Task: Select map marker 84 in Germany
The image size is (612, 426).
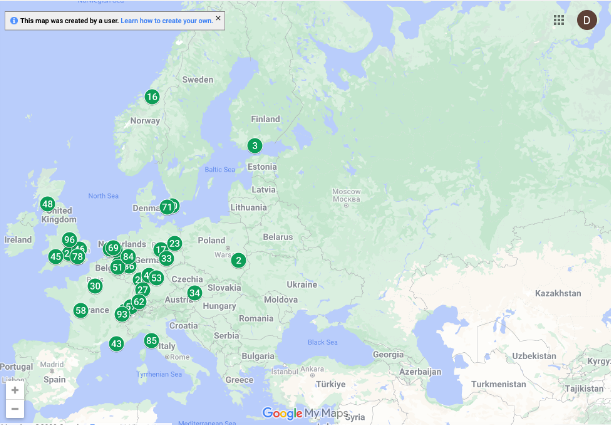Action: tap(128, 257)
